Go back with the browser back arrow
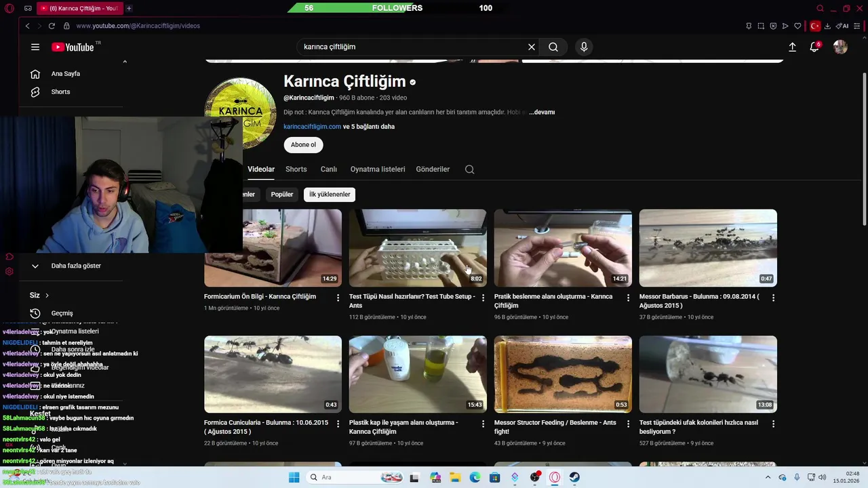868x488 pixels. point(27,26)
